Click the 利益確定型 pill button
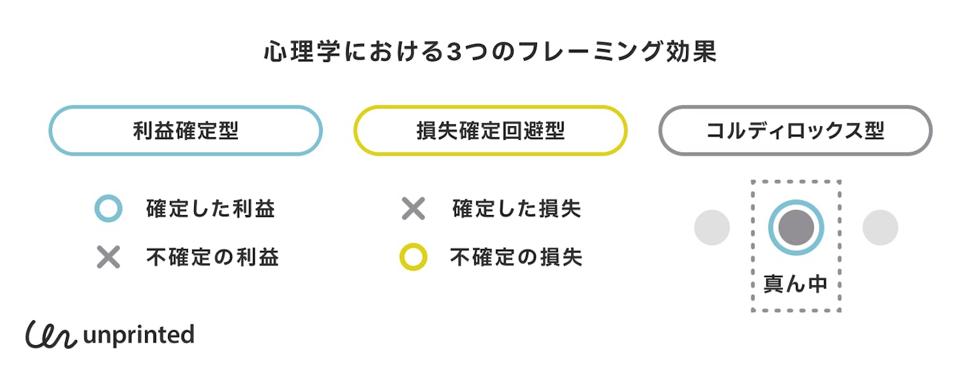This screenshot has width=980, height=368. click(186, 131)
